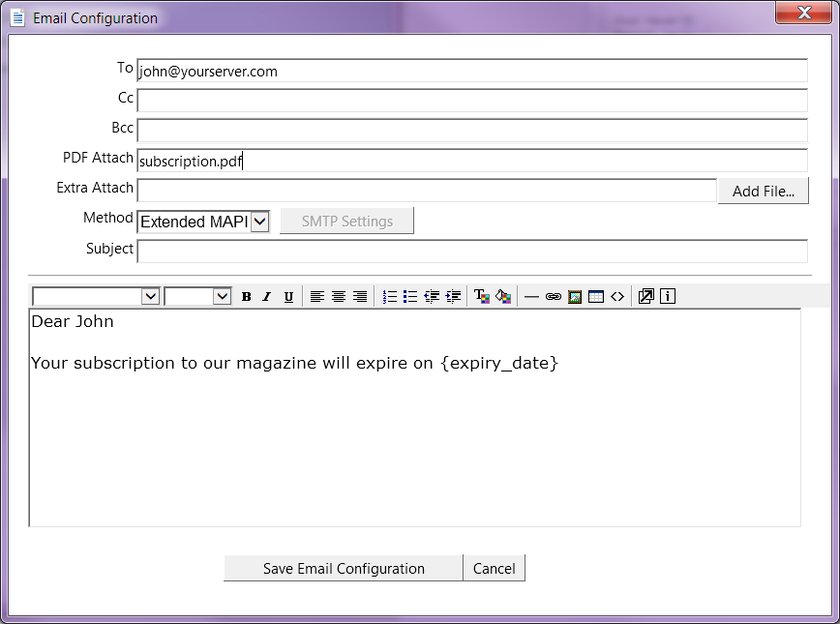
Task: Toggle bold formatting in editor toolbar
Action: [x=246, y=297]
